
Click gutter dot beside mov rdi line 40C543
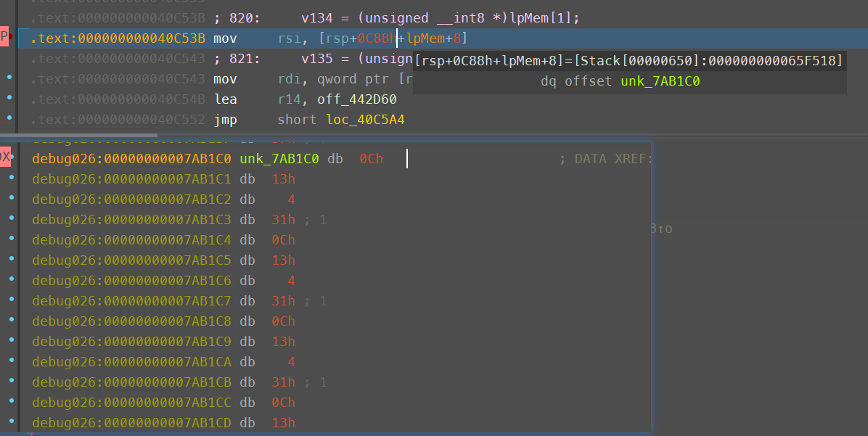point(9,78)
